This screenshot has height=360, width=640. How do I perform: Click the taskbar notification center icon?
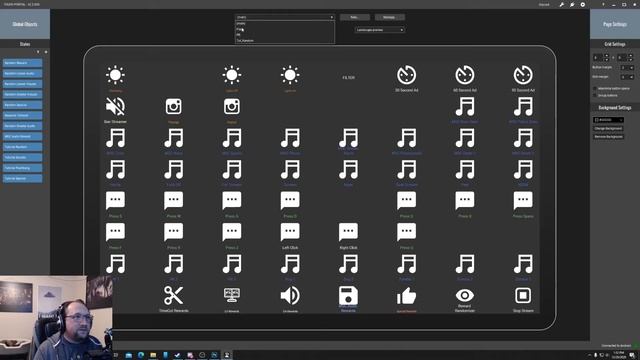click(x=632, y=355)
